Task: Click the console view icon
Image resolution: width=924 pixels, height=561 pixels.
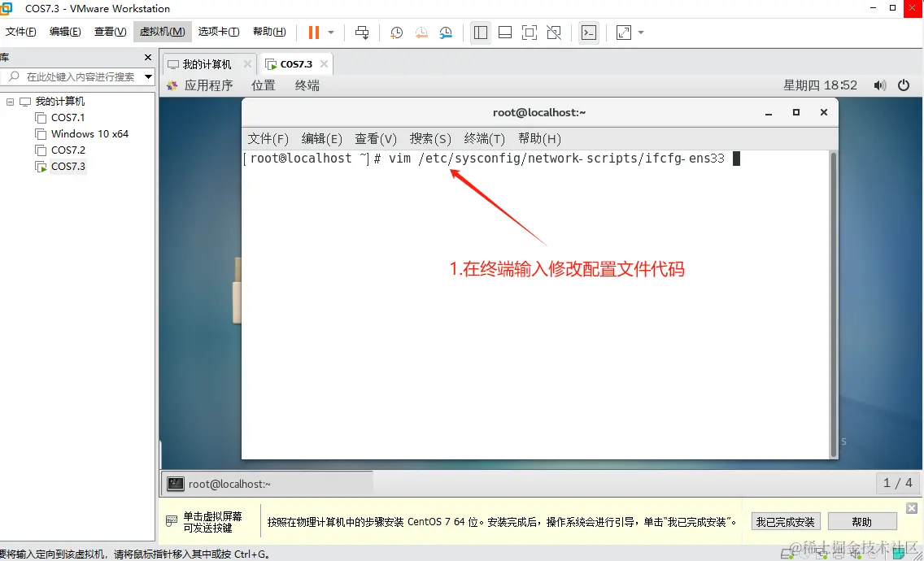Action: point(589,33)
